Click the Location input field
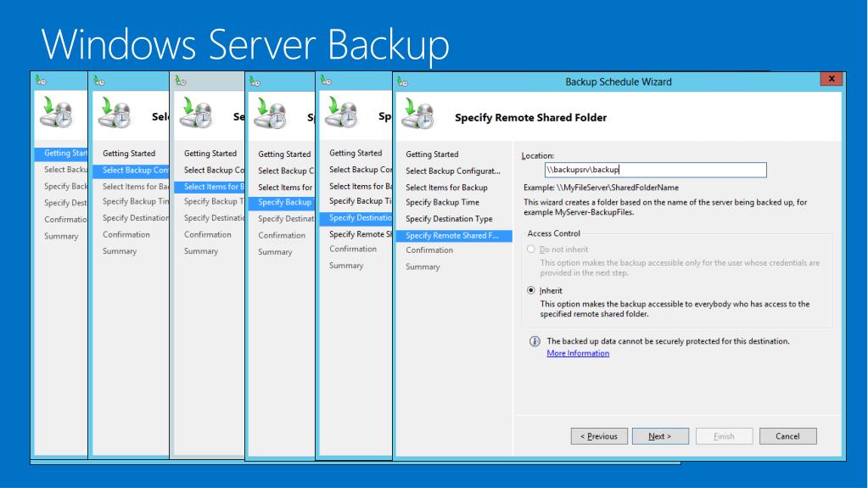 pos(655,170)
